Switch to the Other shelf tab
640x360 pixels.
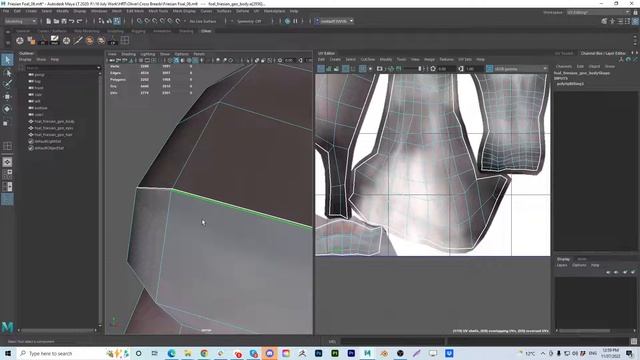click(x=206, y=31)
